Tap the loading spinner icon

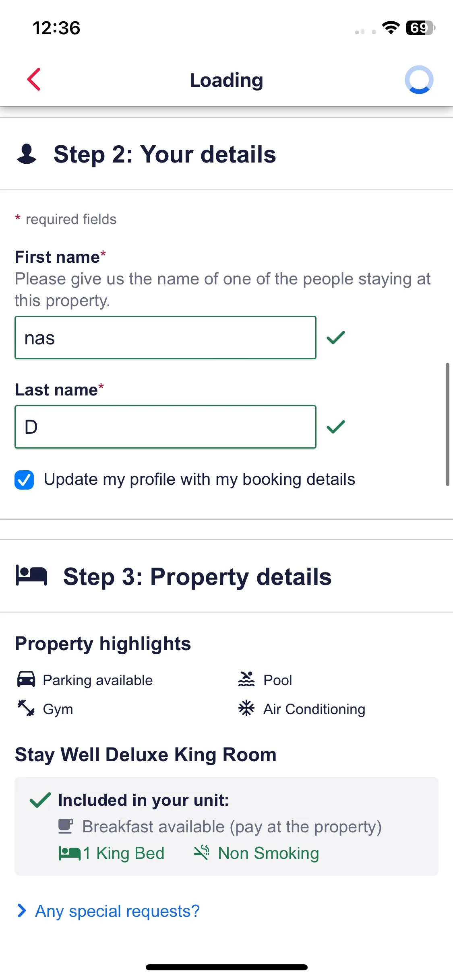(x=419, y=80)
